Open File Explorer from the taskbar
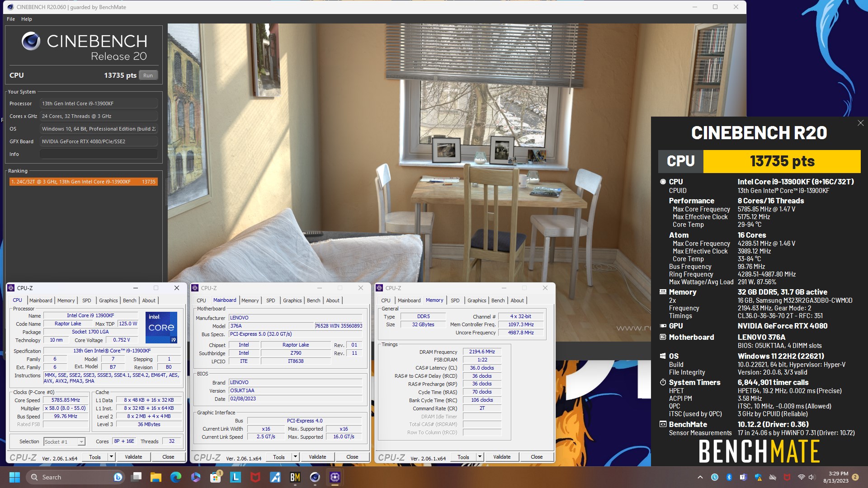The height and width of the screenshot is (488, 868). (x=156, y=477)
